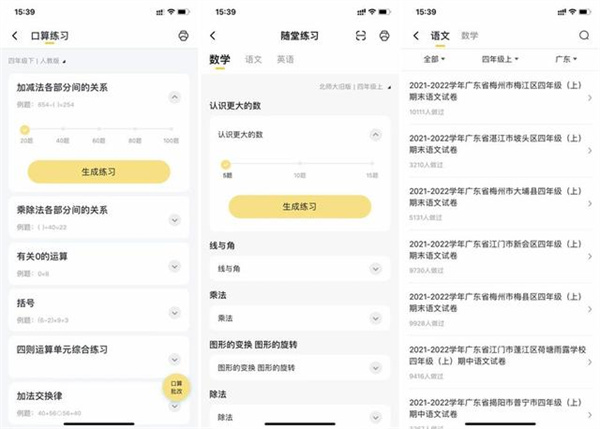Tap the floating 口算批改 round button
This screenshot has height=429, width=600.
pos(176,387)
